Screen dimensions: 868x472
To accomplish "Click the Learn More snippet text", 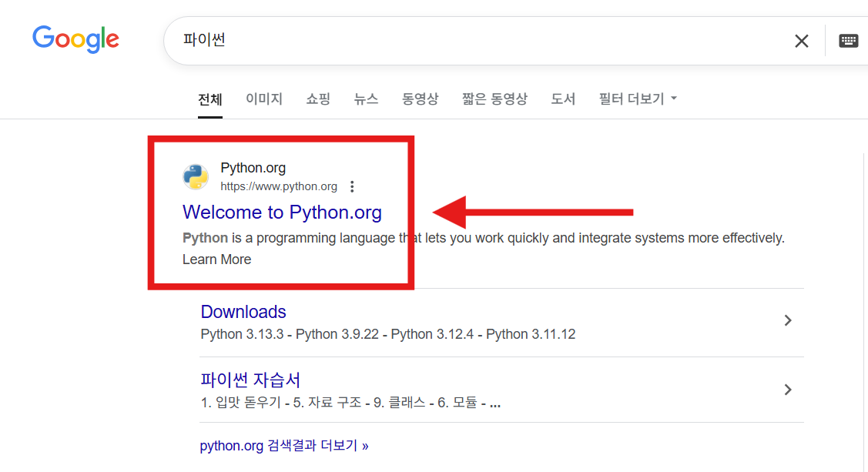I will tap(217, 259).
